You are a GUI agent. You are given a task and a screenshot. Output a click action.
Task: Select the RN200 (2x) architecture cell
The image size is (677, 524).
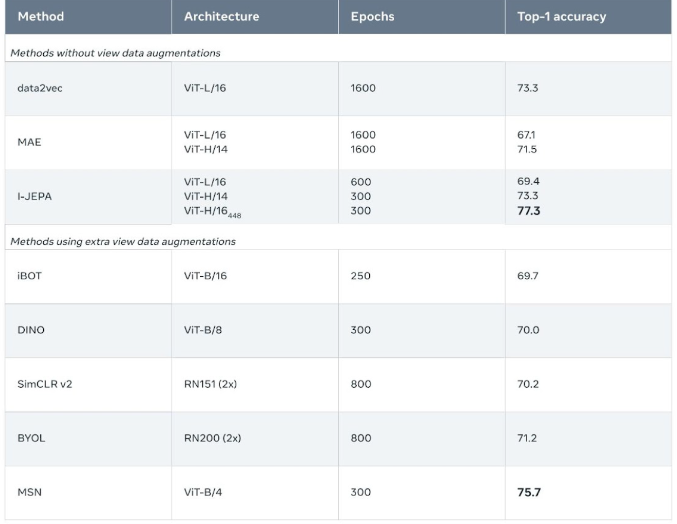(212, 438)
